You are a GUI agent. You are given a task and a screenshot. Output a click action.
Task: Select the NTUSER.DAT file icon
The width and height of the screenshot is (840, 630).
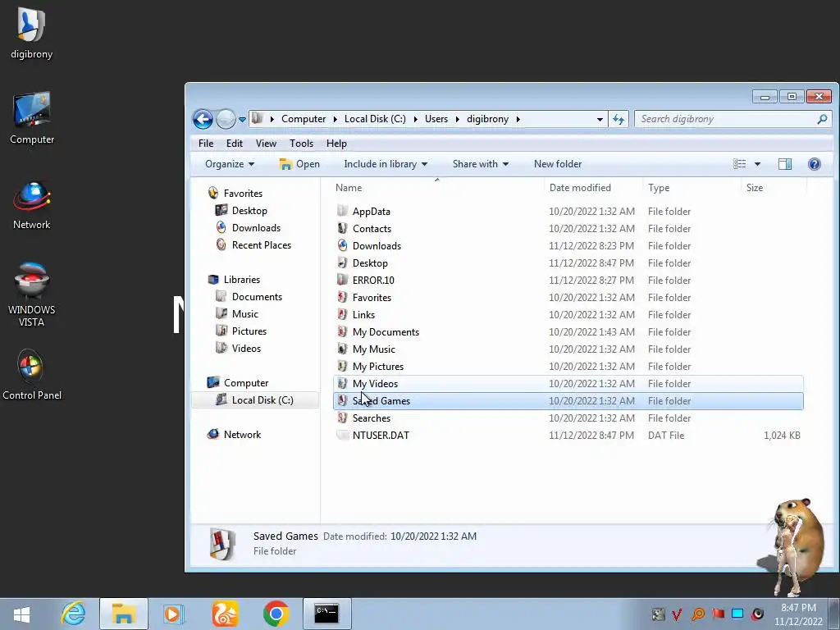click(x=342, y=435)
